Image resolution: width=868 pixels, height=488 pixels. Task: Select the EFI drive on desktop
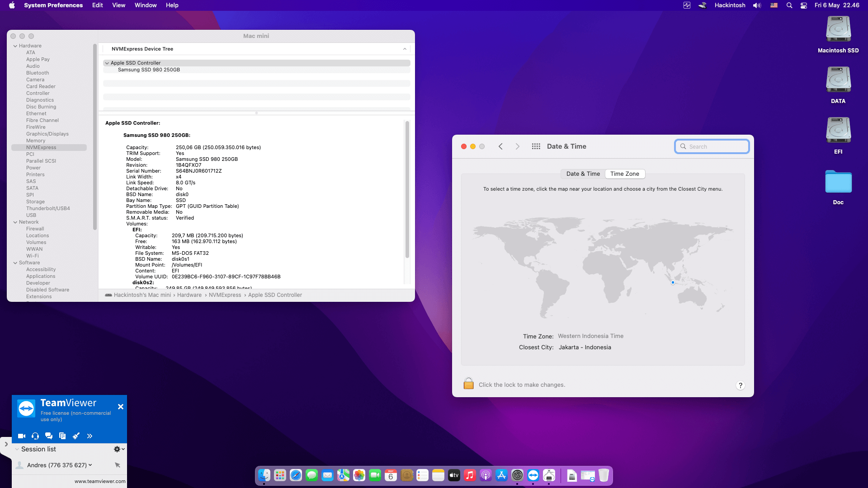coord(838,131)
